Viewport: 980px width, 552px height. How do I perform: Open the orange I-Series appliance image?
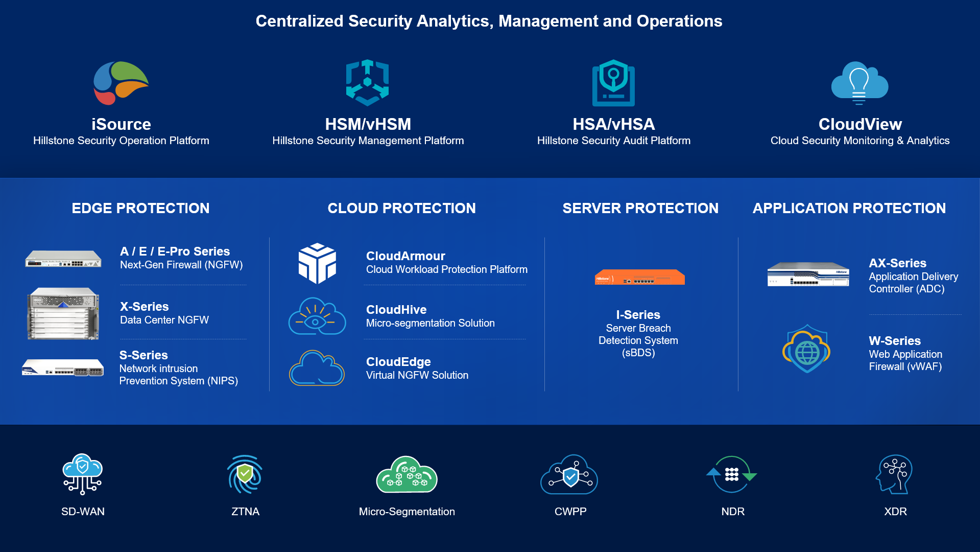[x=639, y=277]
